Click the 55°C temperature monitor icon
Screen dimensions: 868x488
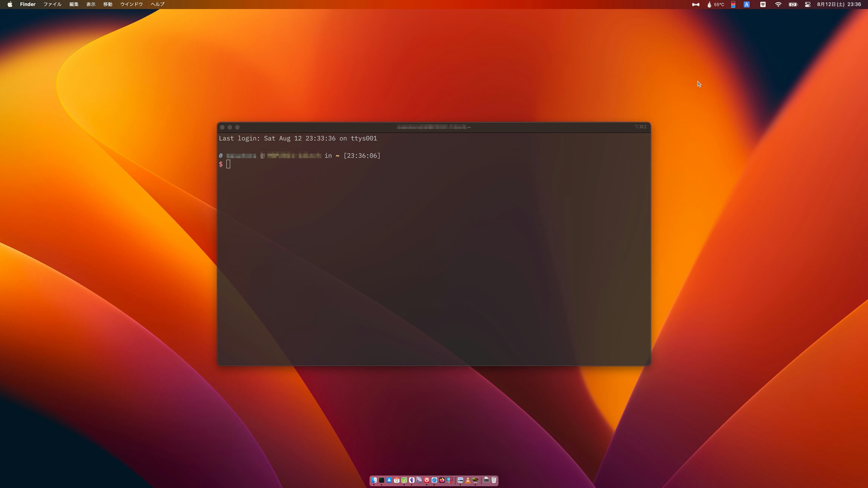[x=715, y=4]
